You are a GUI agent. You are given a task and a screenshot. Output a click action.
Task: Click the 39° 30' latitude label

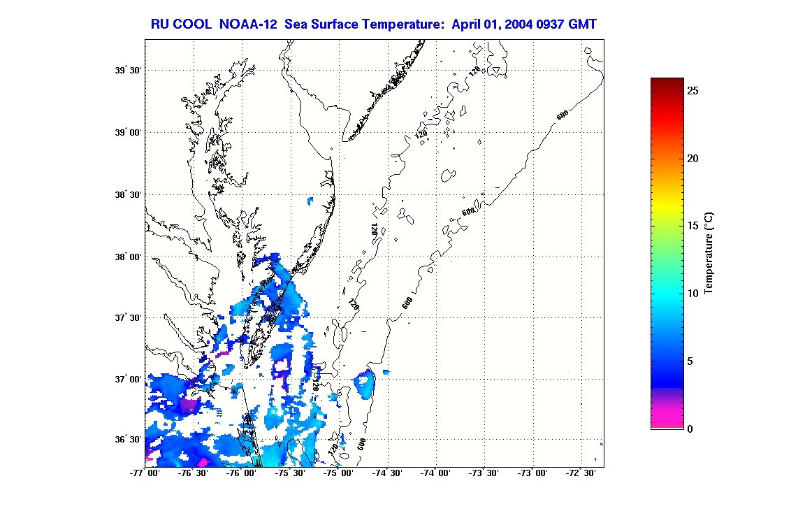click(x=128, y=71)
